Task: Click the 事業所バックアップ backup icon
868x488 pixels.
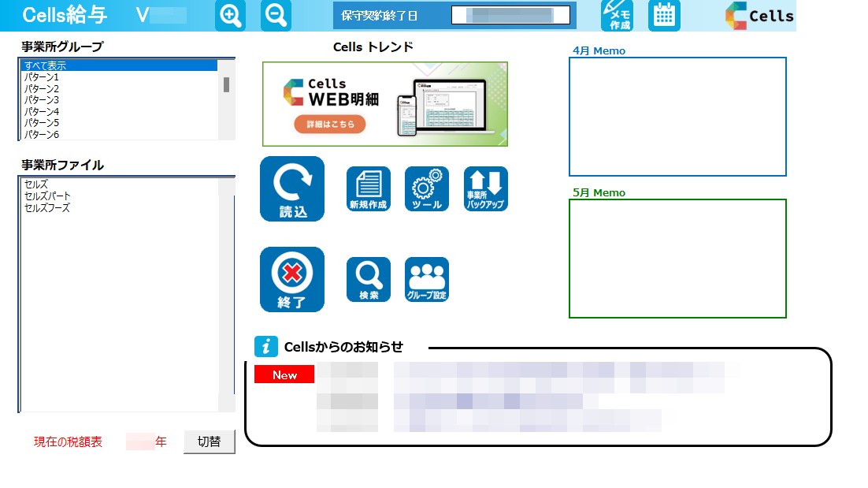Action: click(x=485, y=189)
